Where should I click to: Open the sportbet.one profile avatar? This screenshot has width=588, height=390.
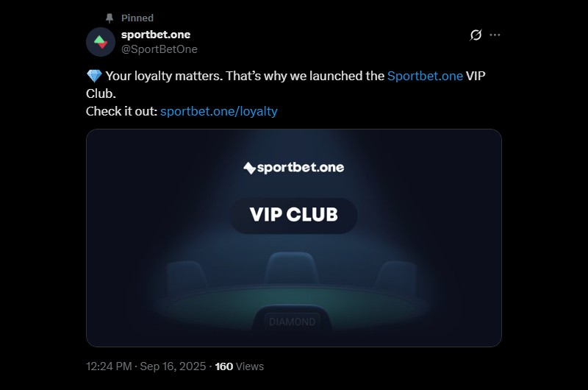[x=101, y=42]
